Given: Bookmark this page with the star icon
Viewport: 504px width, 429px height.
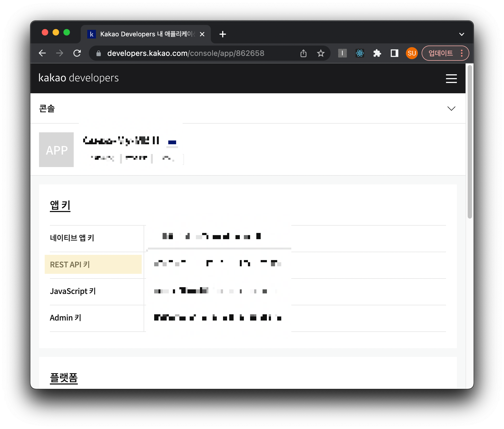Looking at the screenshot, I should 321,53.
